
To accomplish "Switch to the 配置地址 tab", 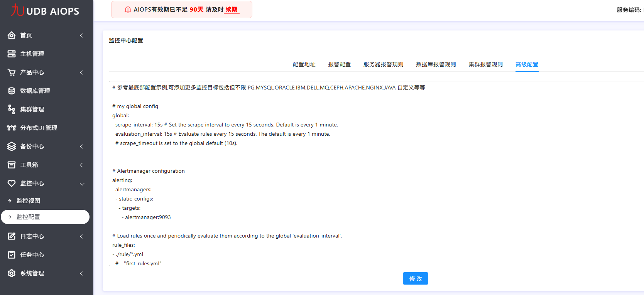I will [x=304, y=64].
